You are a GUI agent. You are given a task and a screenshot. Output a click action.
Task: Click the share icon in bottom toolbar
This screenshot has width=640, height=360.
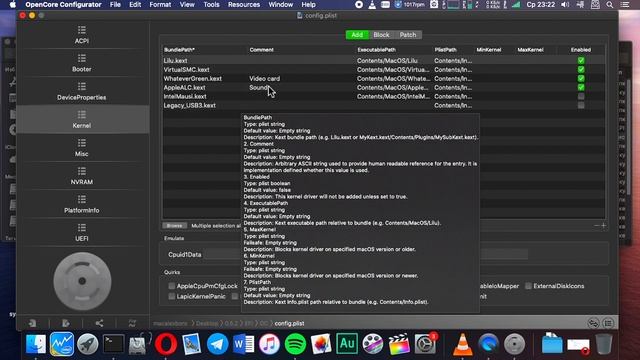(99, 323)
